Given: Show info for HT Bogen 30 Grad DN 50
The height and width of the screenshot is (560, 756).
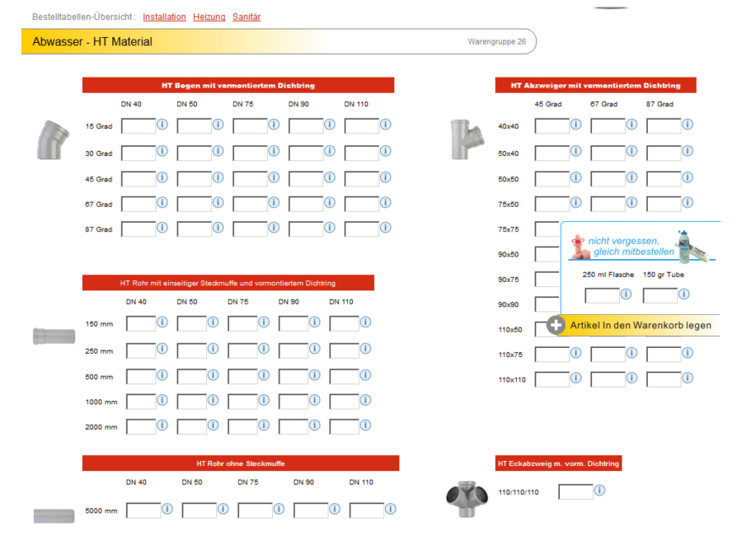Looking at the screenshot, I should click(x=218, y=151).
